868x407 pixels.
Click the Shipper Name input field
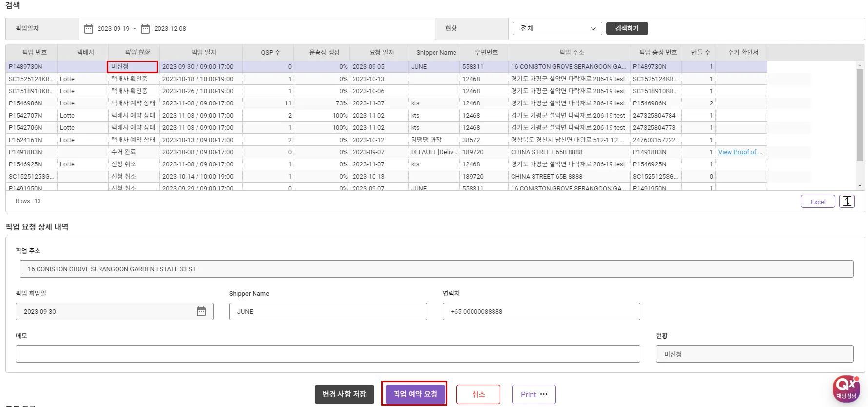[328, 311]
